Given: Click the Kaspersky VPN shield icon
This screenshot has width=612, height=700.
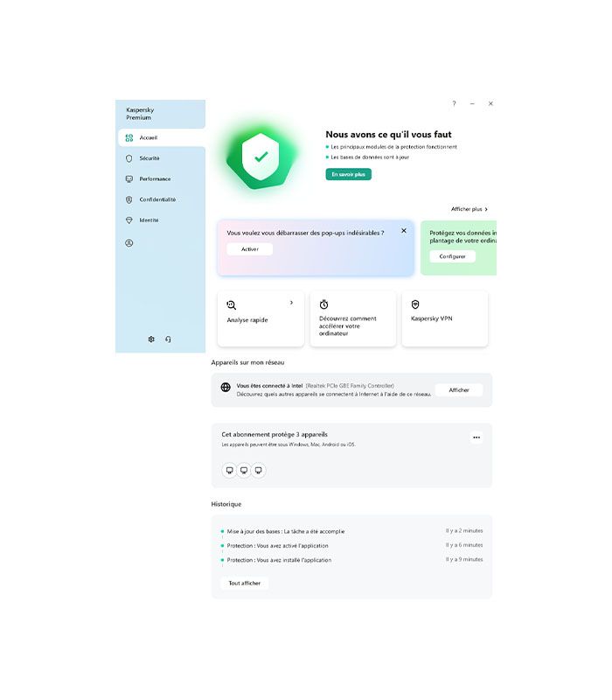Looking at the screenshot, I should pos(415,304).
